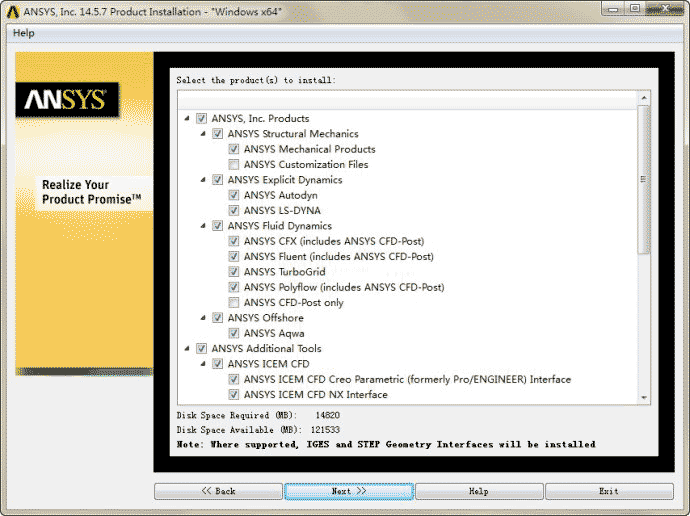690x516 pixels.
Task: Uncheck the ANSYS Aqwa checkbox
Action: 234,333
